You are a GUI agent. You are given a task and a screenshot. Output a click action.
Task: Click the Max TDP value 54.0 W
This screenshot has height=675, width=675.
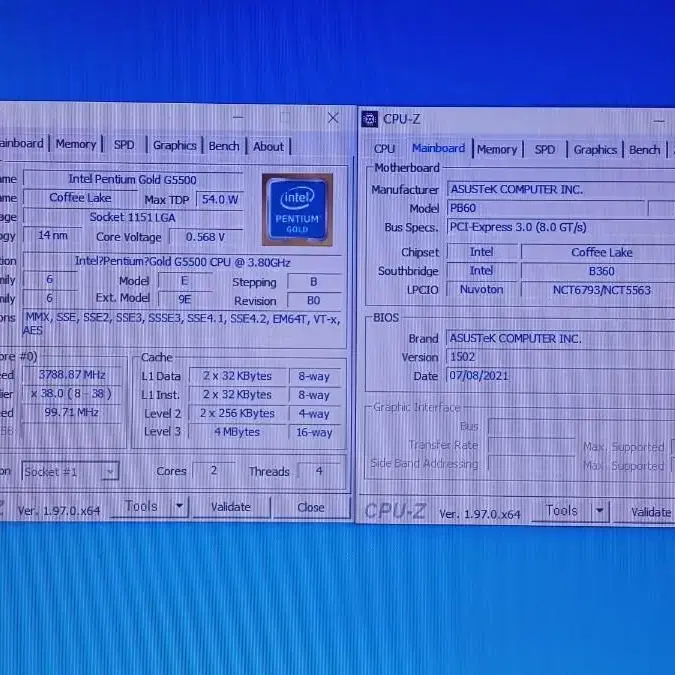click(x=220, y=199)
